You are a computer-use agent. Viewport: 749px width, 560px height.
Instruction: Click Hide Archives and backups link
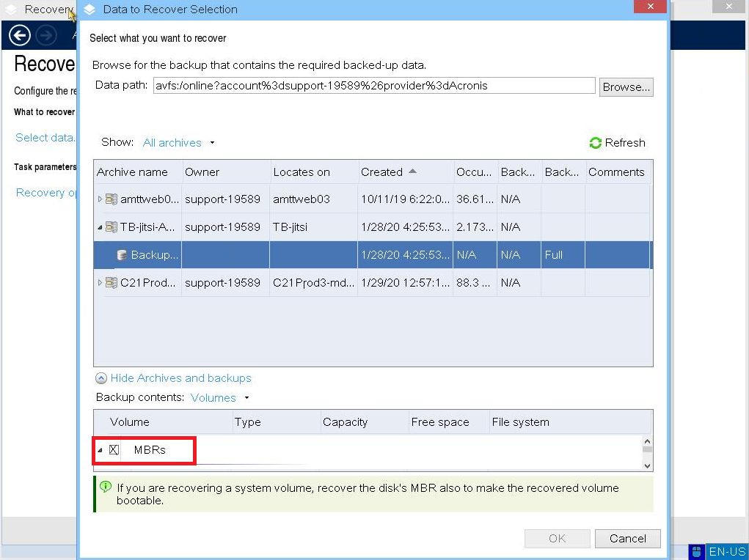point(180,378)
